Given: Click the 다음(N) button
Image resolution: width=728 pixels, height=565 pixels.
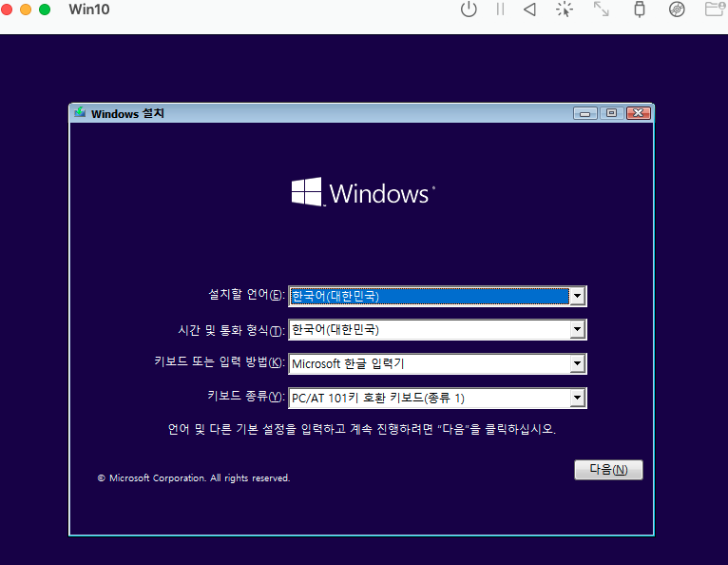Looking at the screenshot, I should 608,470.
